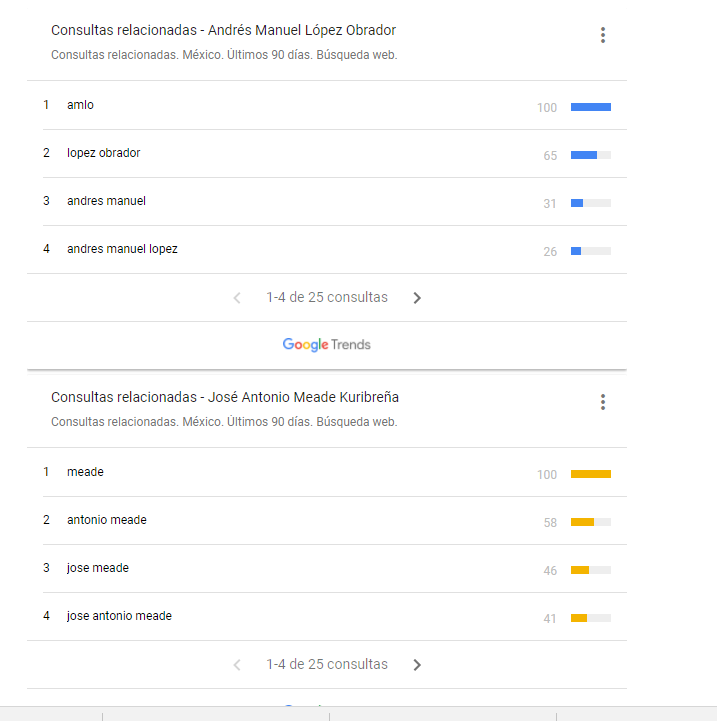
Task: Click the Google Trends logo
Action: point(326,345)
